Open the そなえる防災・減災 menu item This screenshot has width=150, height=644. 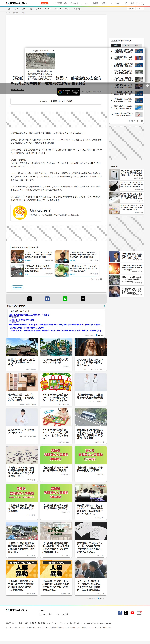tap(59, 3)
